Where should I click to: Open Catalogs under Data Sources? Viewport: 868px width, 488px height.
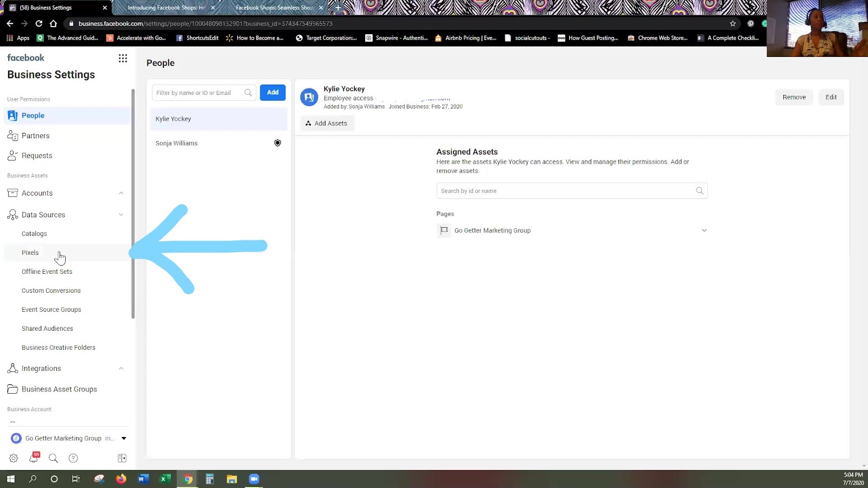[34, 234]
